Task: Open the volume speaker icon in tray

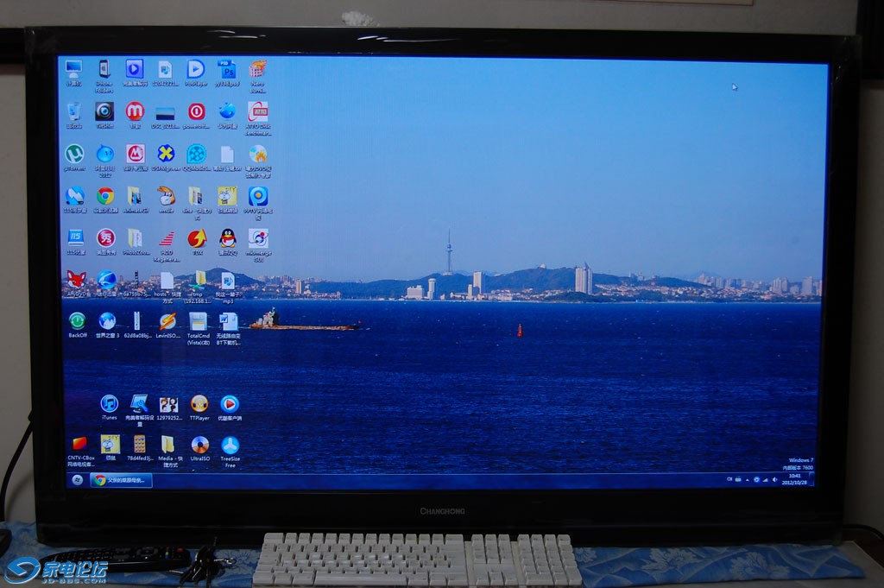Action: [x=775, y=479]
